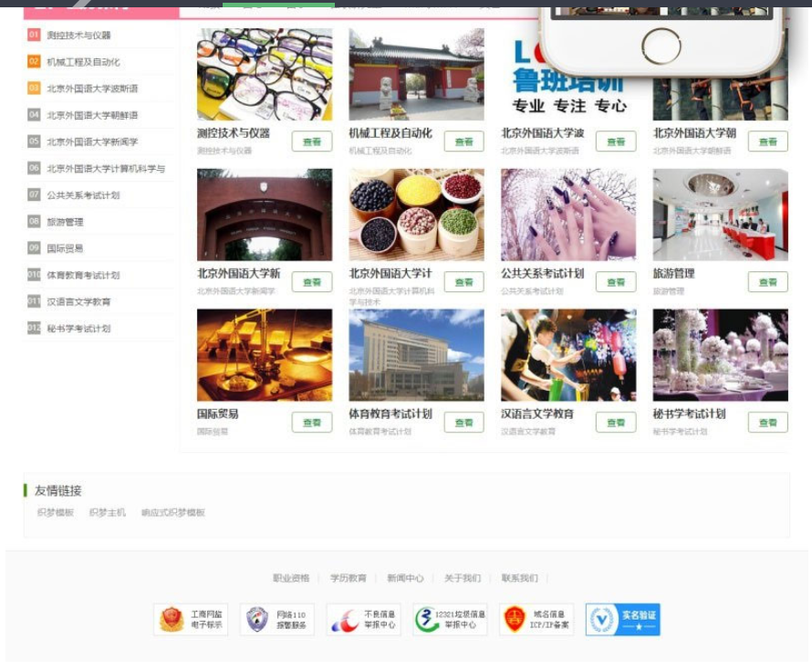
Task: Click the blue 实名验证 badge
Action: coord(622,619)
